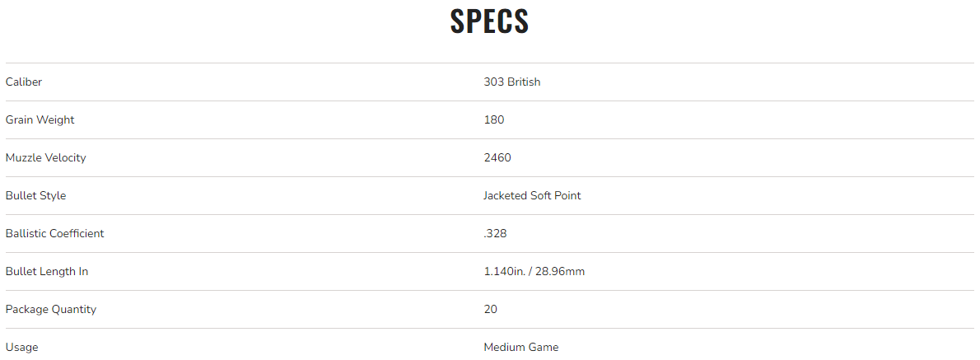
Task: Click the Bullet Style label
Action: click(35, 195)
